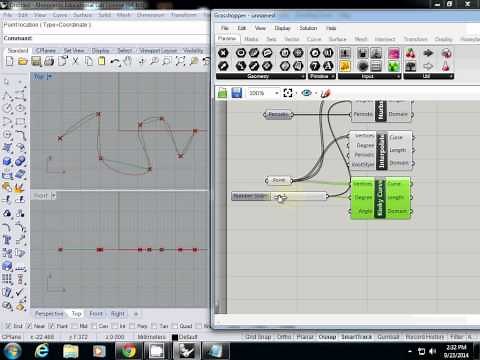Open the Grasshopper Display menu
Screen dimensions: 480x360
pyautogui.click(x=282, y=28)
